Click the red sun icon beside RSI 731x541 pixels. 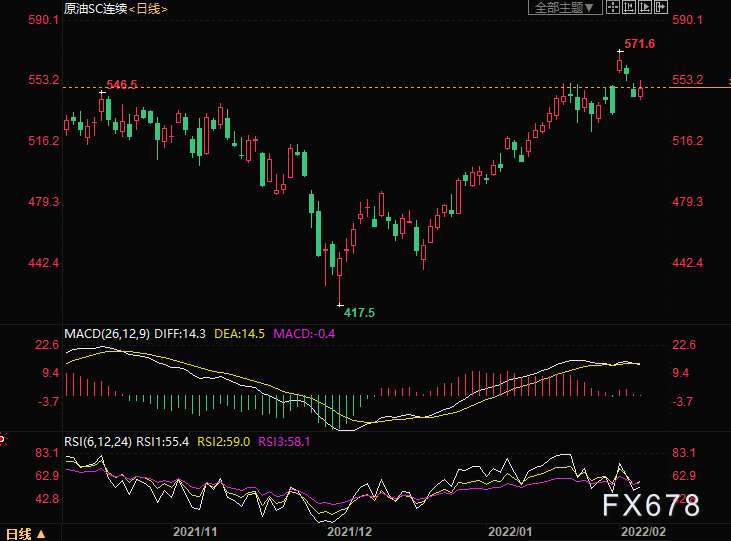click(2, 439)
